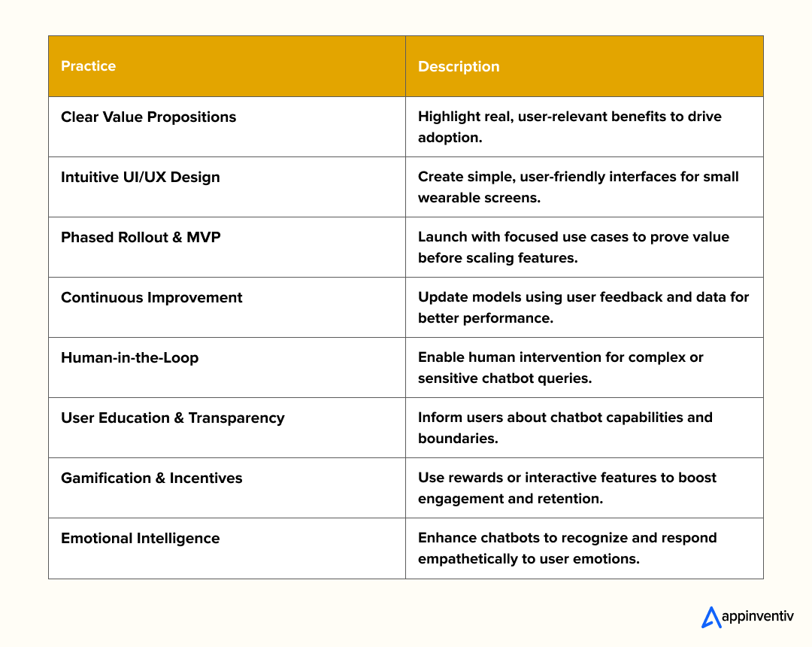Viewport: 812px width, 647px height.
Task: Select the Practice column header
Action: point(89,66)
